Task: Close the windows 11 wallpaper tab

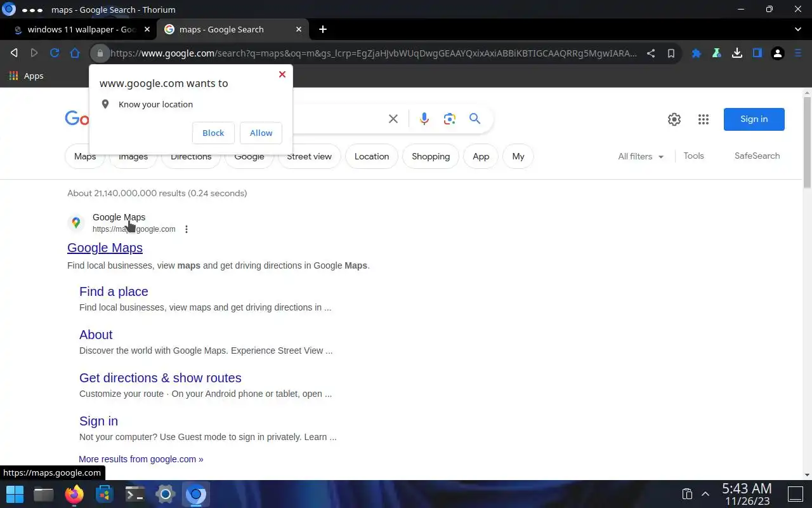Action: coord(147,29)
